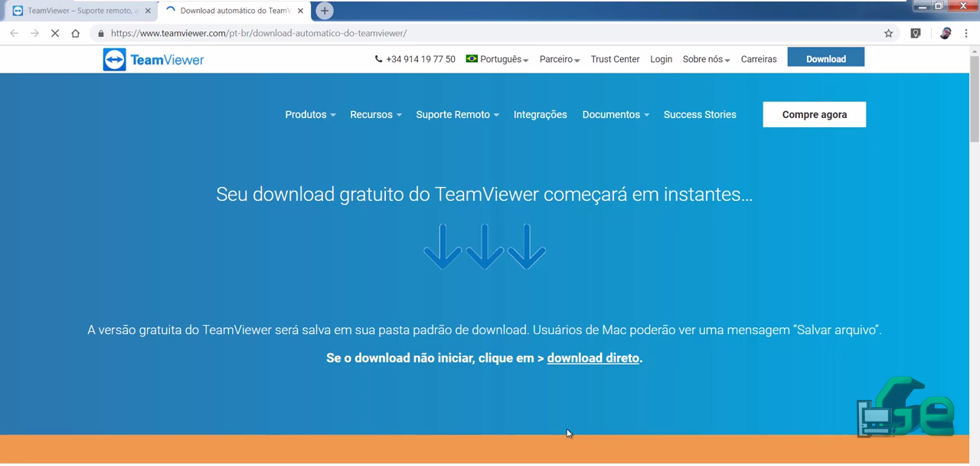Viewport: 980px width, 466px height.
Task: Stop loading the page
Action: click(x=55, y=33)
